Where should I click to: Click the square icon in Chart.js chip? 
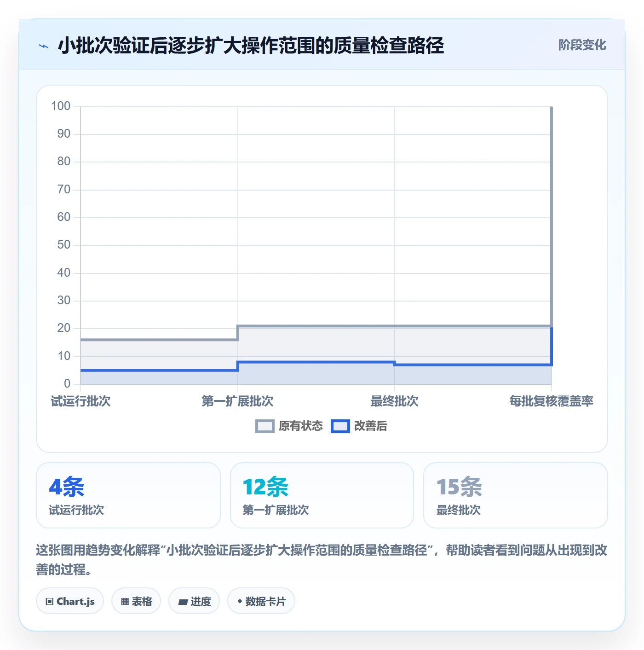click(x=50, y=601)
